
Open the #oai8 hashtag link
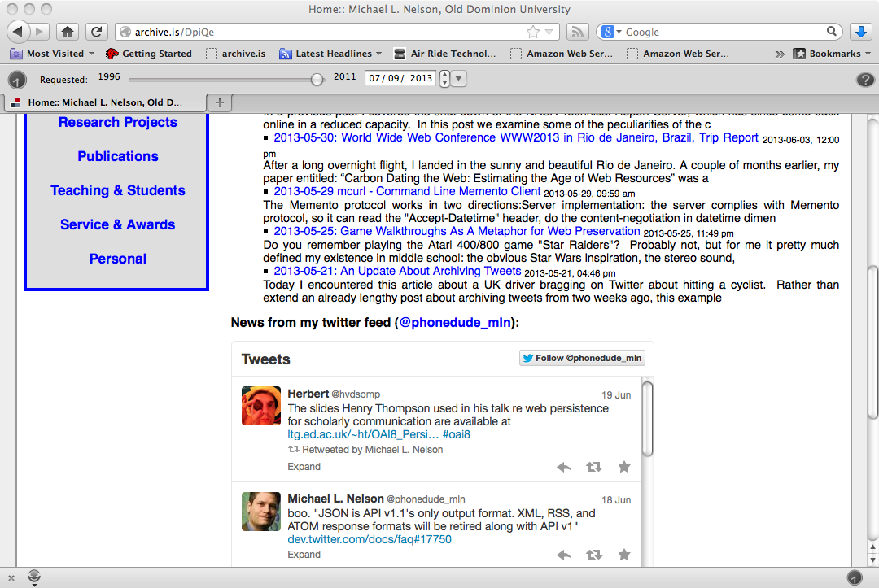456,434
